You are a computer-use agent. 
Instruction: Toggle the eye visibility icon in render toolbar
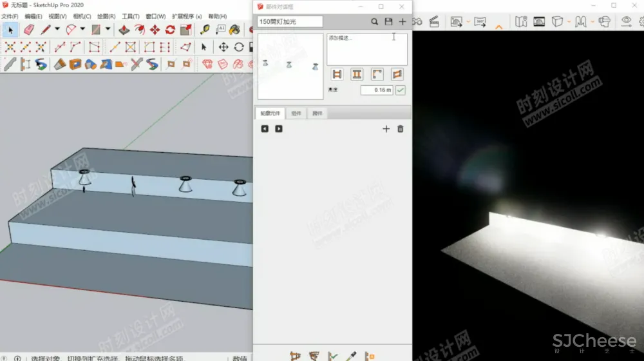tap(626, 21)
